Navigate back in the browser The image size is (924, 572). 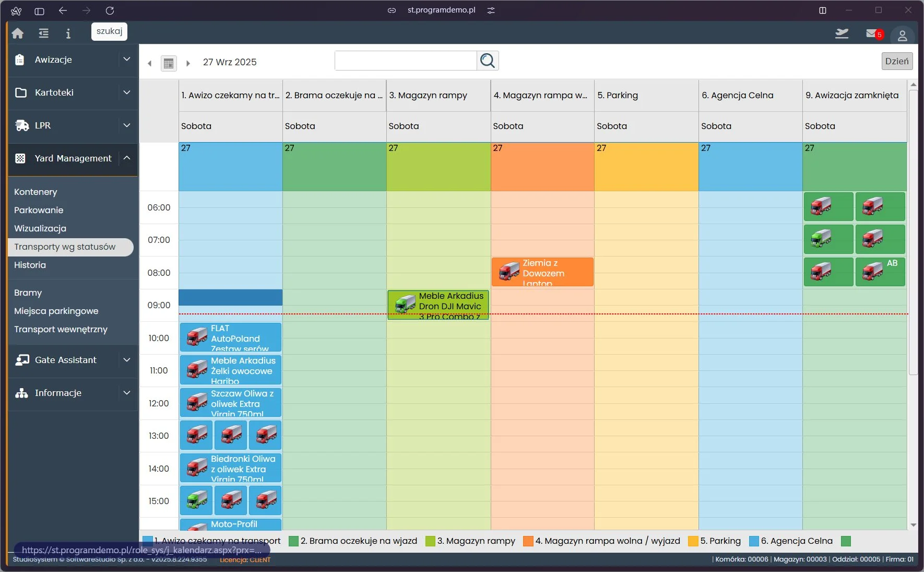[63, 10]
